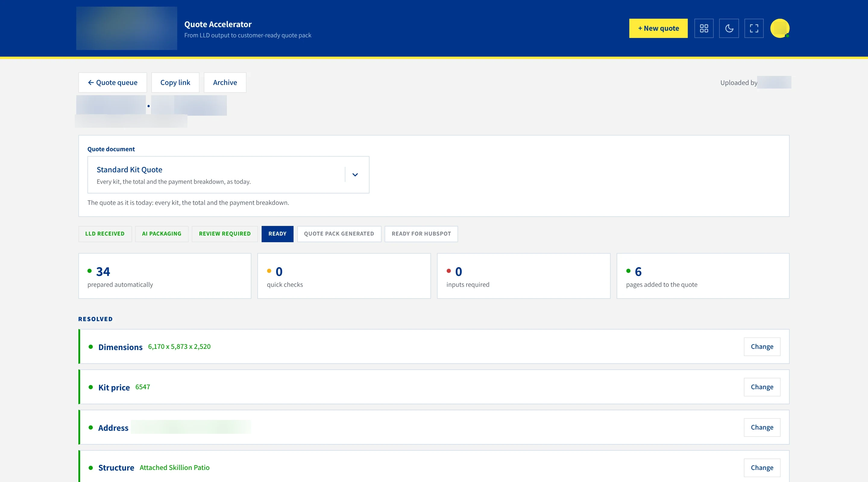Open the 34 prepared automatically card

coord(165,276)
